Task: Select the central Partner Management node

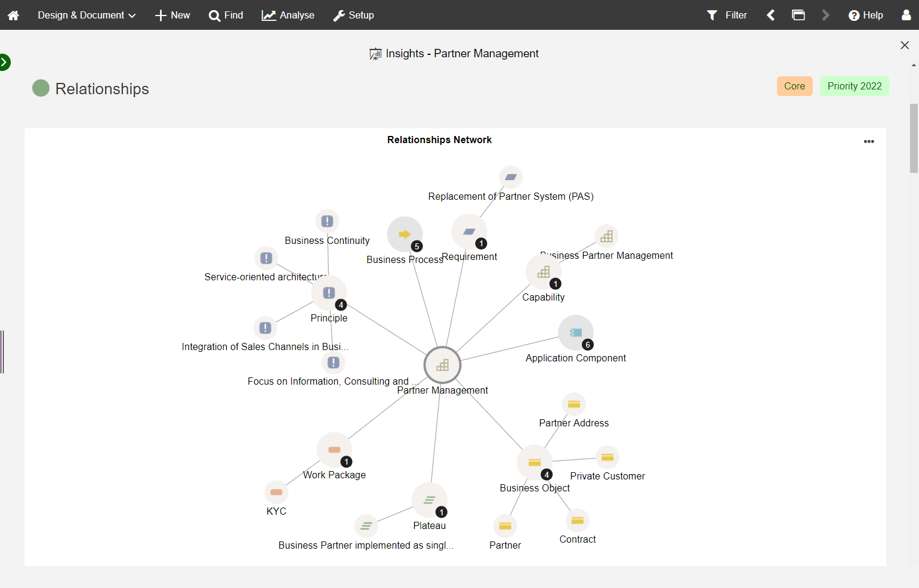Action: pyautogui.click(x=442, y=365)
